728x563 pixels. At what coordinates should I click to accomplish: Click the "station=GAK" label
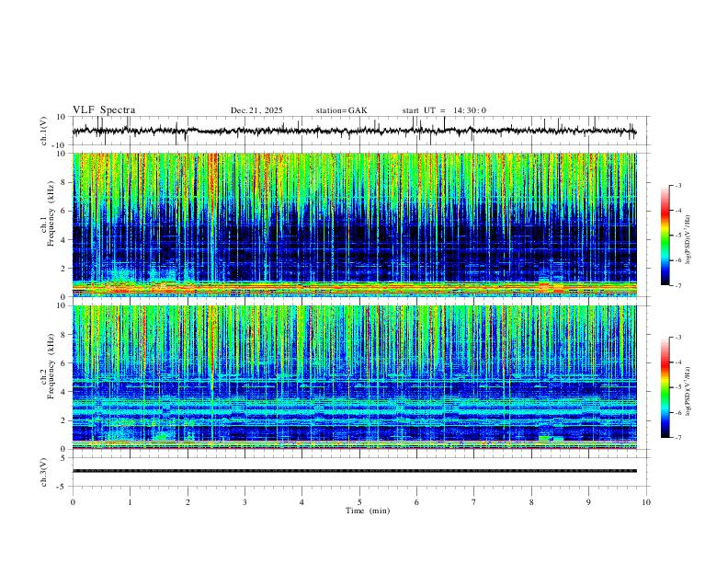point(341,110)
